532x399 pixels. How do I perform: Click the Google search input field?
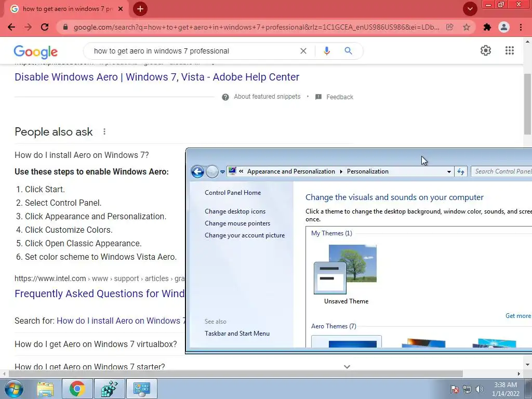(x=193, y=51)
